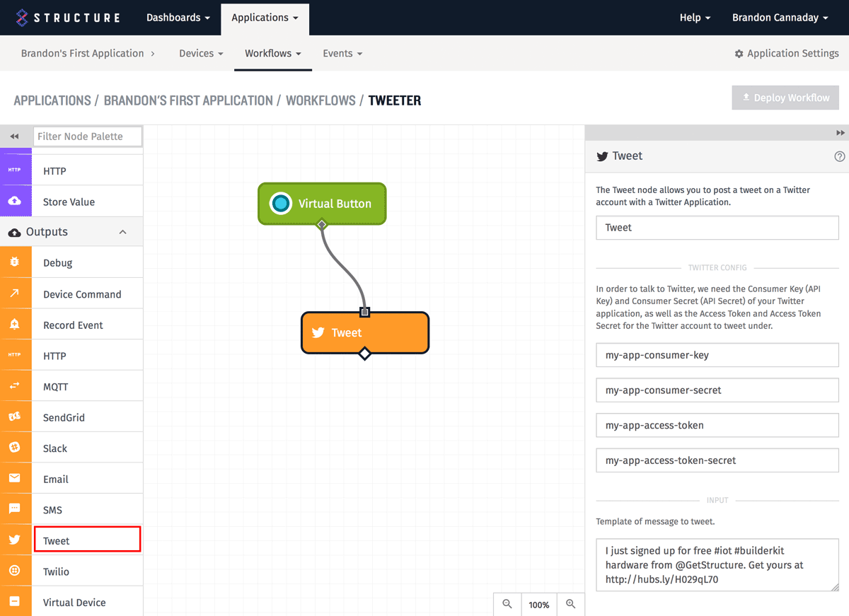The image size is (849, 616).
Task: Select the Device Command arrow icon
Action: (x=15, y=294)
